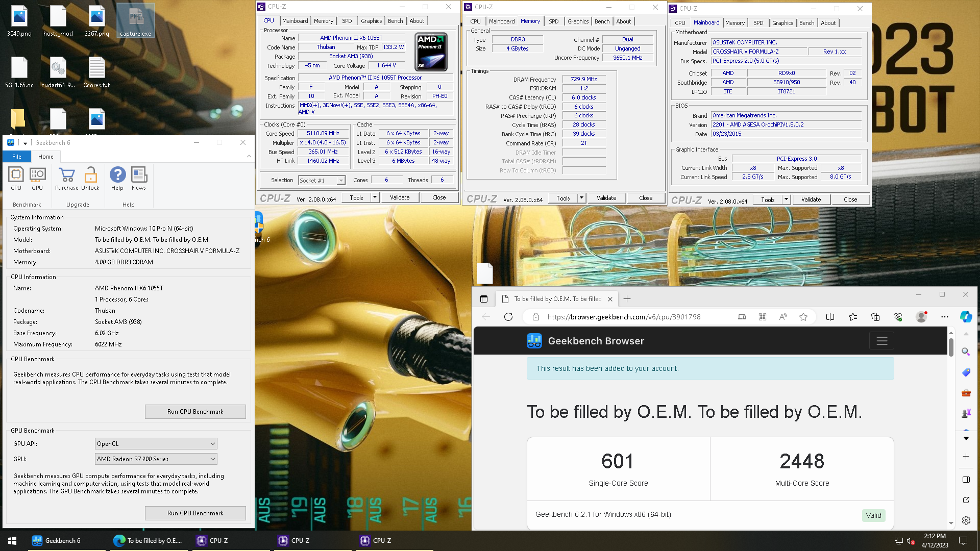980x551 pixels.
Task: Click the browser back arrow
Action: coord(486,317)
